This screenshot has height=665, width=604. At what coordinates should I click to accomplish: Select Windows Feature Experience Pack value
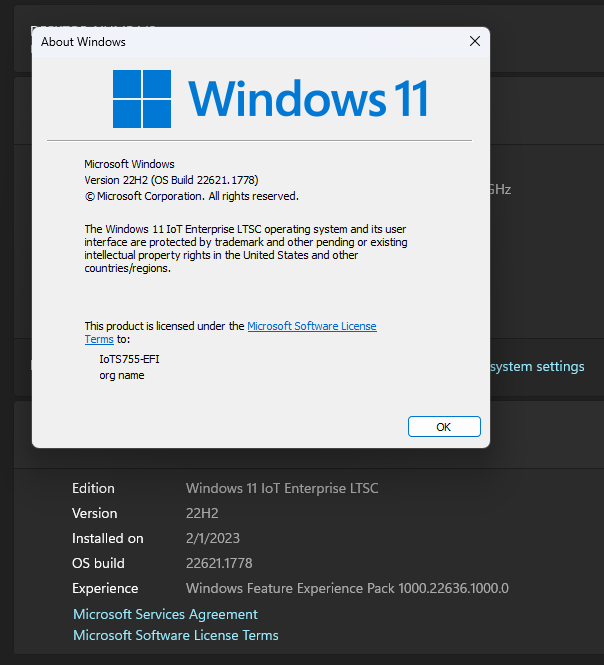coord(347,588)
